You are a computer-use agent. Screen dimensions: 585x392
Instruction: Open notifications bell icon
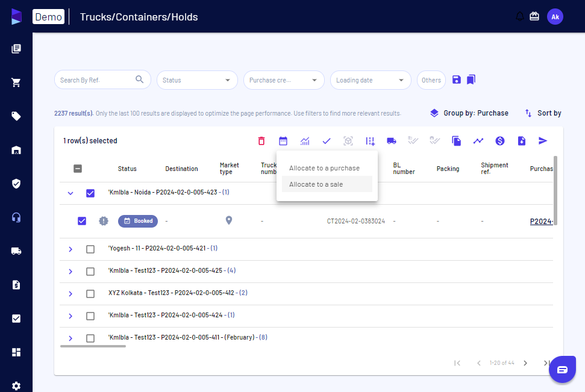520,16
